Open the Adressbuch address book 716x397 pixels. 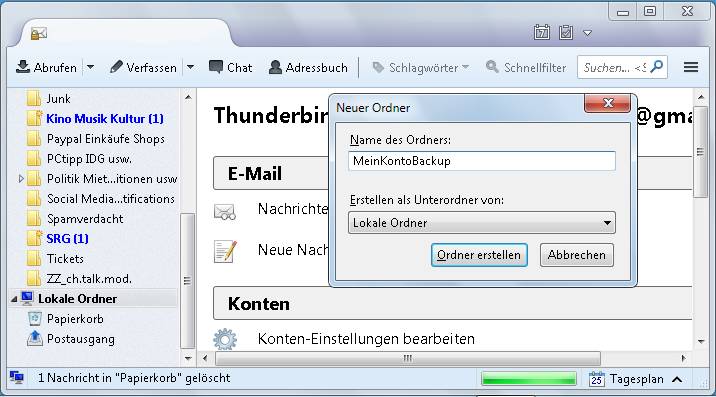308,67
